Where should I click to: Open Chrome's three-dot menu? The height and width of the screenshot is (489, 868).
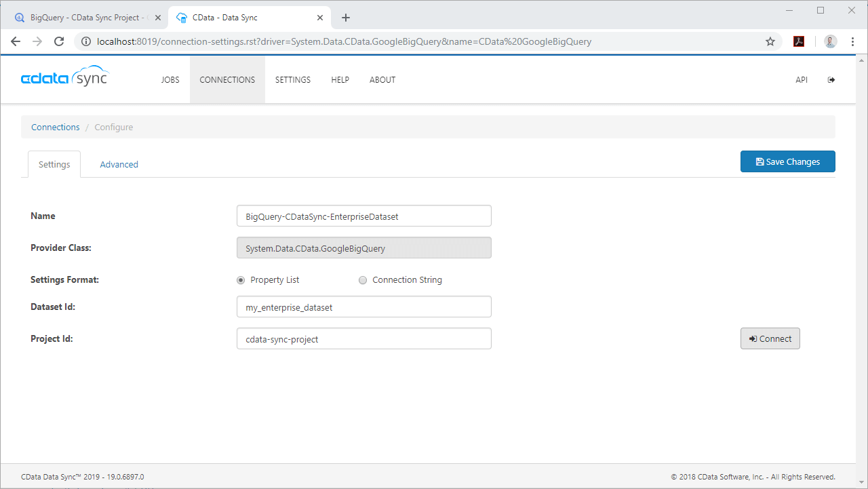click(852, 41)
